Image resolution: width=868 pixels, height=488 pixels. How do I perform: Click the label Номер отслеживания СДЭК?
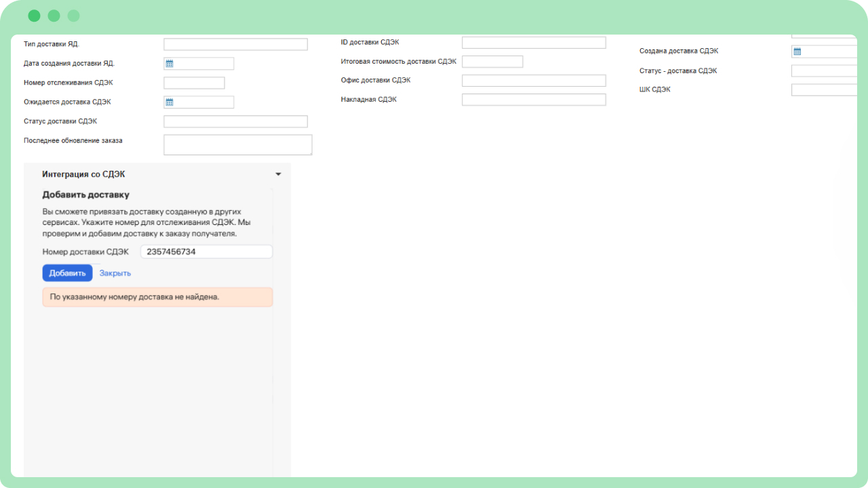(68, 83)
